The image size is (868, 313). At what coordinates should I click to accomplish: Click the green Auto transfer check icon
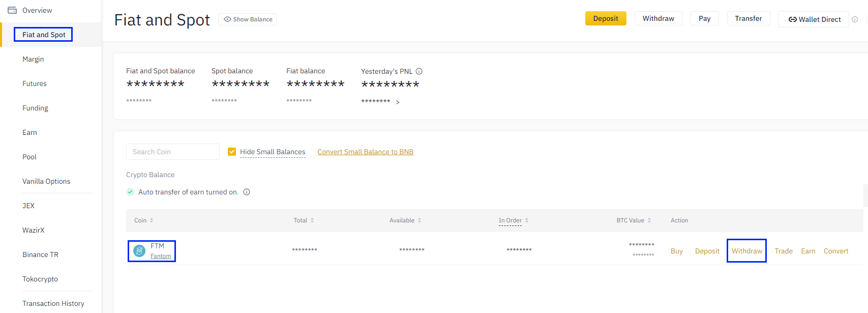130,192
